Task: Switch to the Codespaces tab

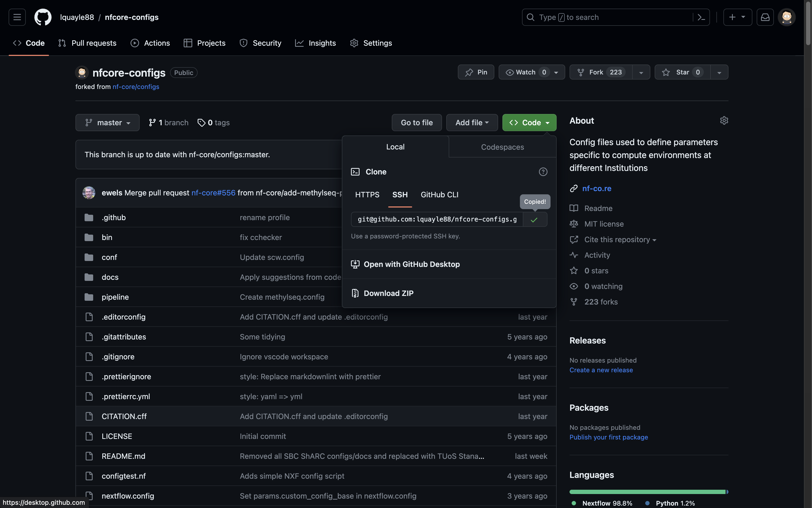Action: [x=502, y=147]
